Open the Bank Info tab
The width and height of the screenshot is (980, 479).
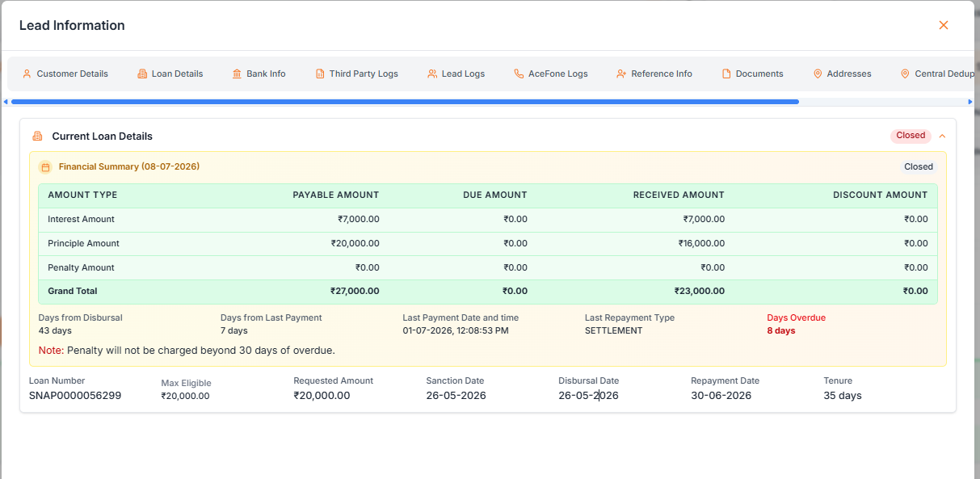pos(259,74)
